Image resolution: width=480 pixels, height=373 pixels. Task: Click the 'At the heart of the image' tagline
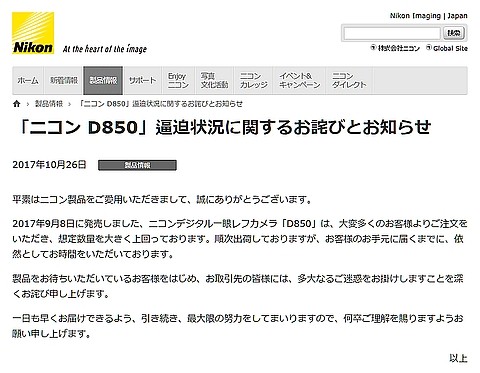point(105,49)
